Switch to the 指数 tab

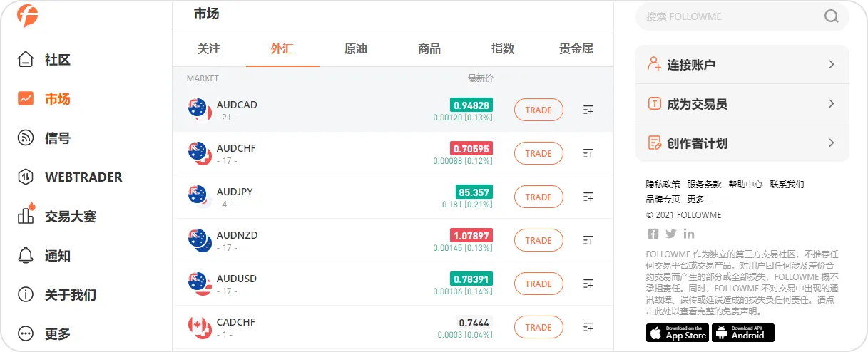coord(503,49)
